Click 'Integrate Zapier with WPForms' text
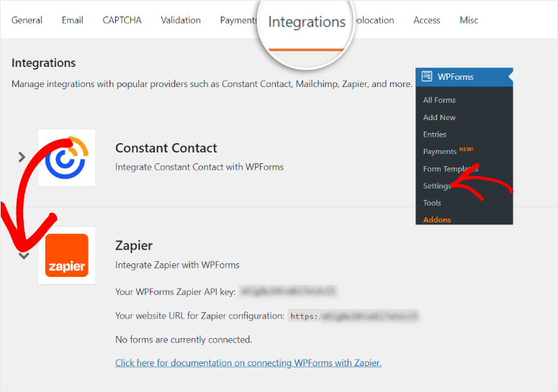558x392 pixels. 177,265
